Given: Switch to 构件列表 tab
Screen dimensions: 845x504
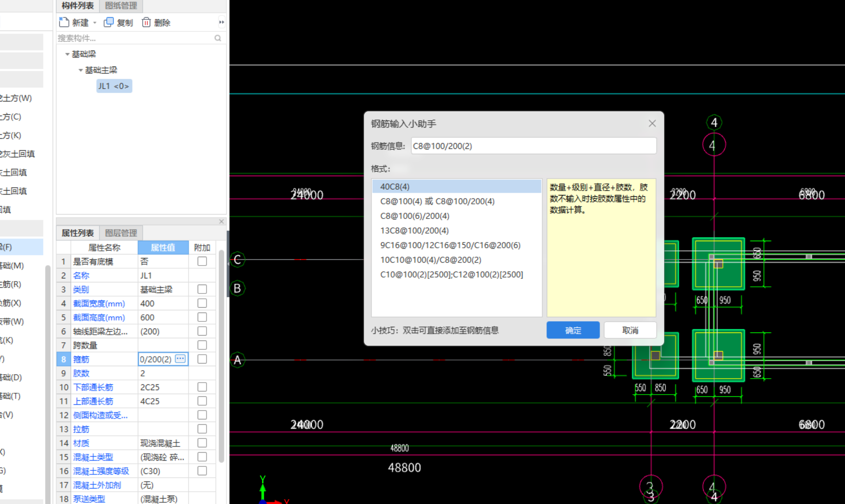Looking at the screenshot, I should (x=78, y=6).
